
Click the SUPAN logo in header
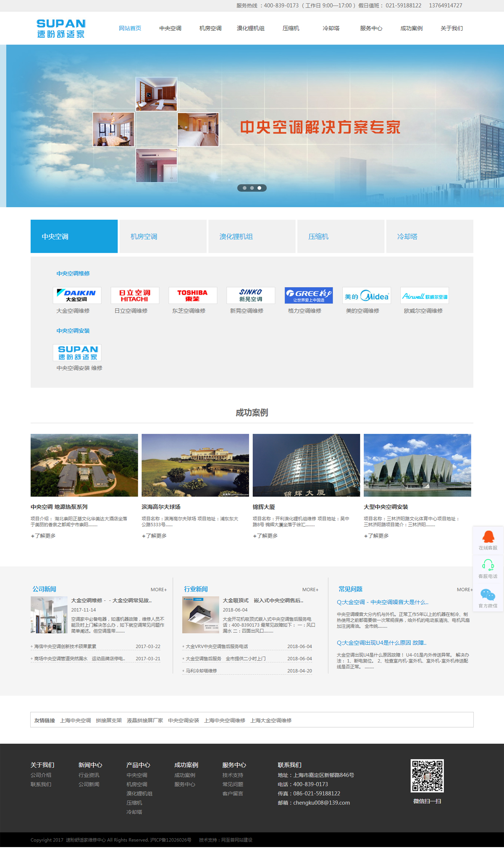pyautogui.click(x=61, y=28)
